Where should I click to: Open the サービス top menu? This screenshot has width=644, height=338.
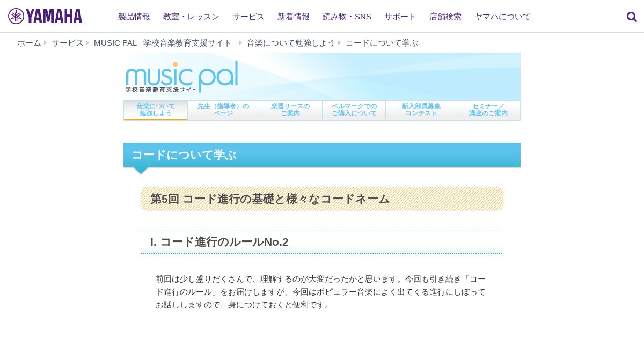248,17
